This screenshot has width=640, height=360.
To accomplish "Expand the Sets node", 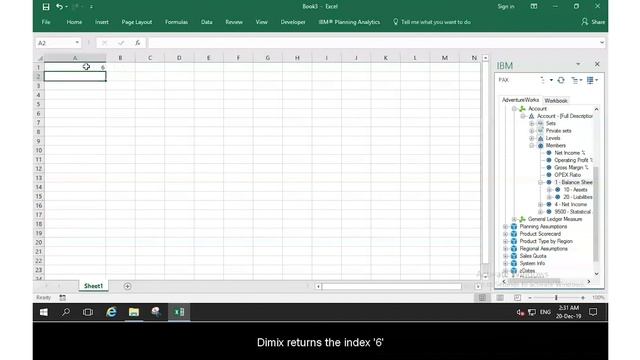I will [532, 123].
